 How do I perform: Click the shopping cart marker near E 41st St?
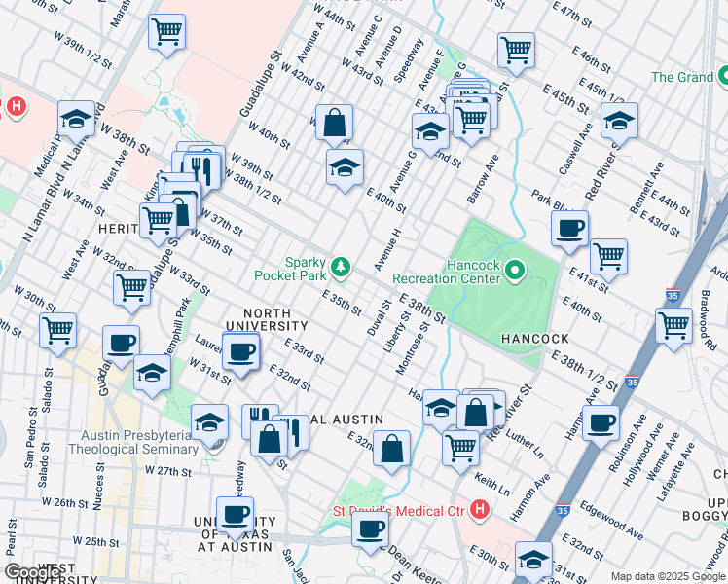(x=608, y=257)
